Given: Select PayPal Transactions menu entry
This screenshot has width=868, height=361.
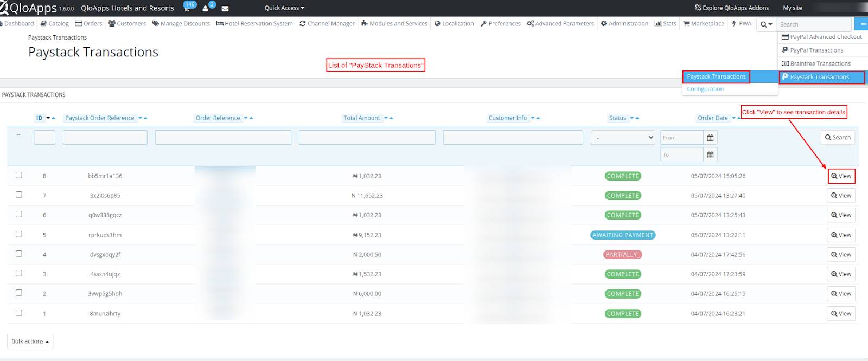Looking at the screenshot, I should (x=822, y=50).
